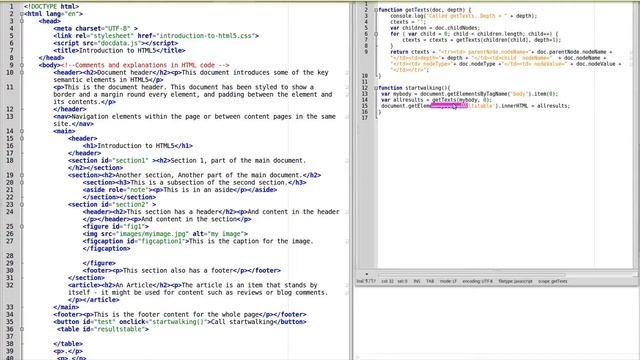Click the 'Introduction to HTML5' title text
The height and width of the screenshot is (360, 640).
[118, 51]
